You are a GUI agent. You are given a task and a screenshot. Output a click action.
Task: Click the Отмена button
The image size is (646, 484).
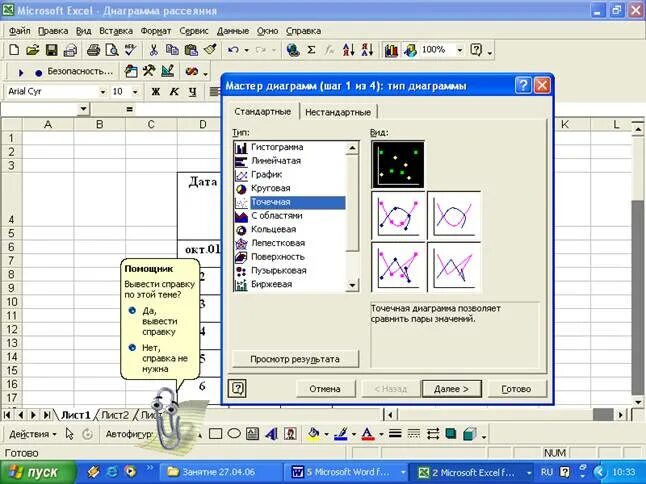click(x=325, y=389)
